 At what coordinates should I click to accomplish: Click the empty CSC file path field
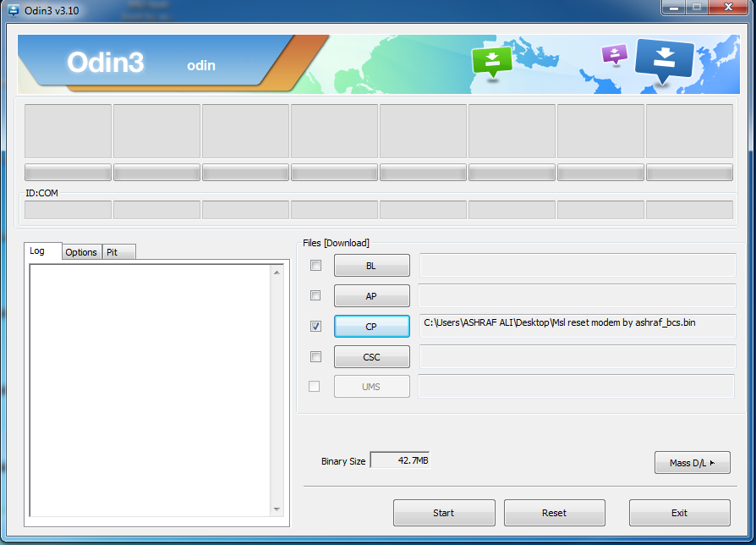tap(578, 356)
